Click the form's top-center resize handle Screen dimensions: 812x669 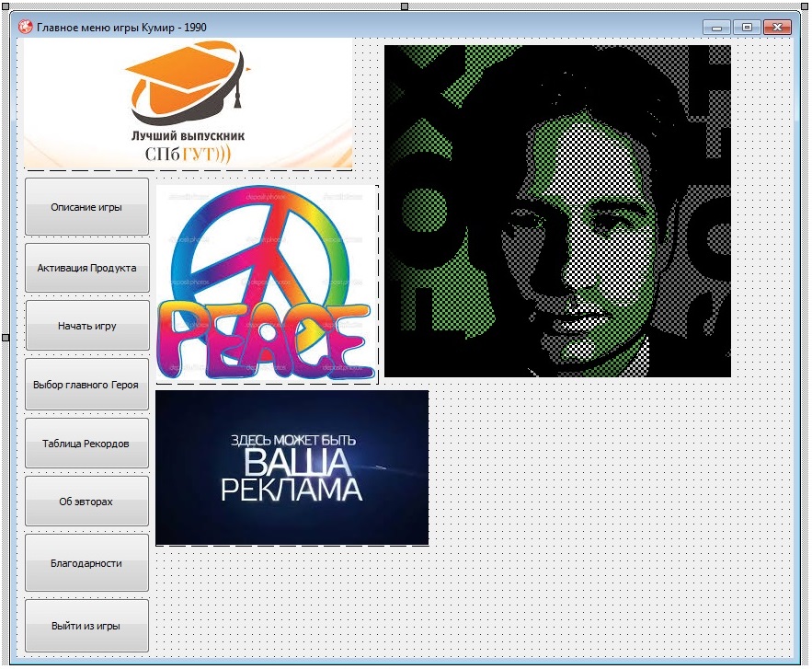tap(405, 6)
